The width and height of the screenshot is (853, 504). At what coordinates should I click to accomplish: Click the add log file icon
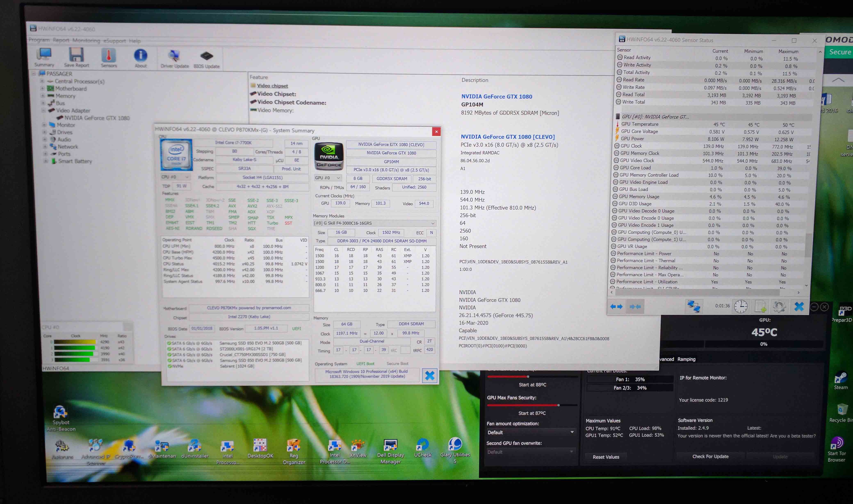tap(760, 307)
